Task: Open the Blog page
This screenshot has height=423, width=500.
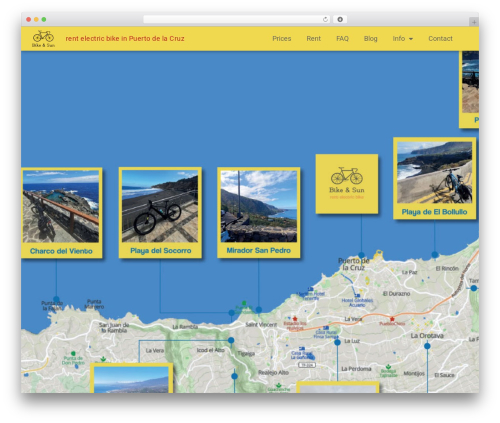Action: point(370,39)
